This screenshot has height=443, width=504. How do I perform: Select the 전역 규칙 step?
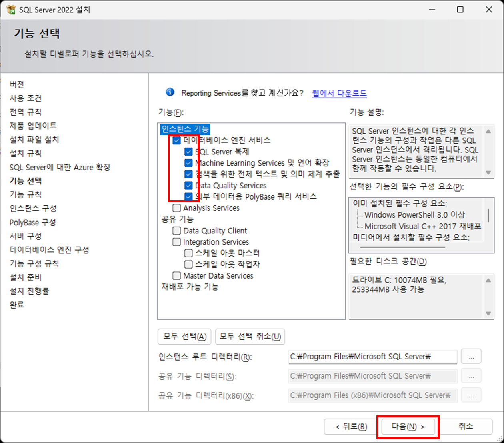(26, 112)
